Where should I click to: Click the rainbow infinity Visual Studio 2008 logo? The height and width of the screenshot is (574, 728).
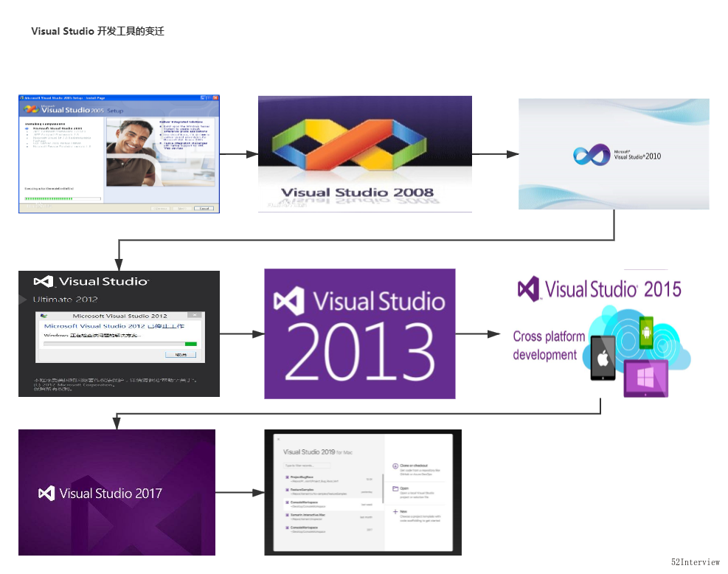[349, 144]
